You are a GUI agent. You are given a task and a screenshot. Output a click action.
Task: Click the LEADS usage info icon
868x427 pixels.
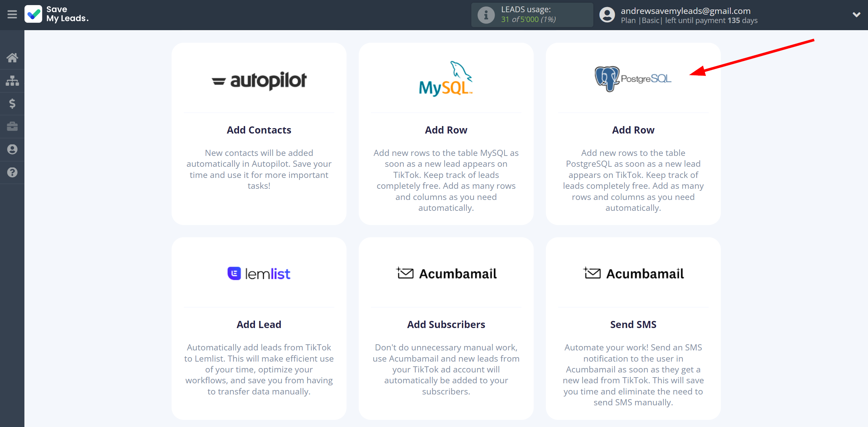pyautogui.click(x=486, y=15)
